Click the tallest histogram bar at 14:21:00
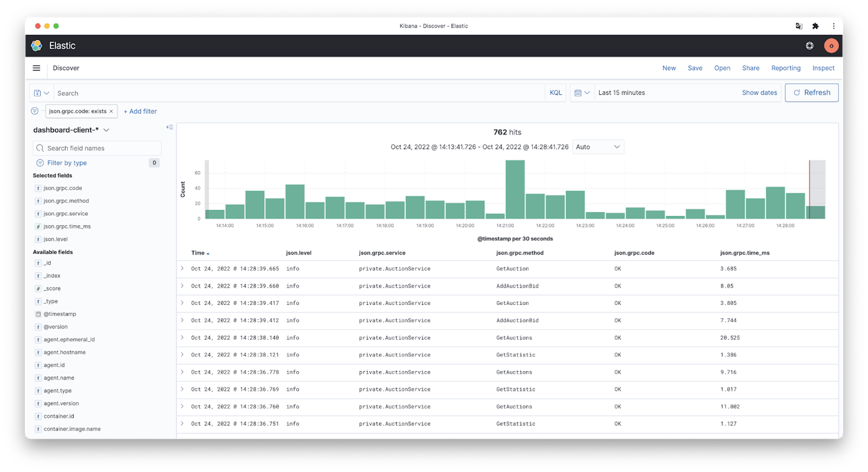The height and width of the screenshot is (472, 868). (515, 190)
